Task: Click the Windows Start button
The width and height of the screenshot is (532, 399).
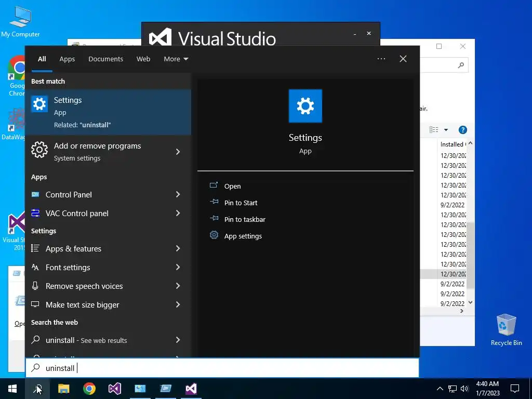Action: tap(12, 389)
